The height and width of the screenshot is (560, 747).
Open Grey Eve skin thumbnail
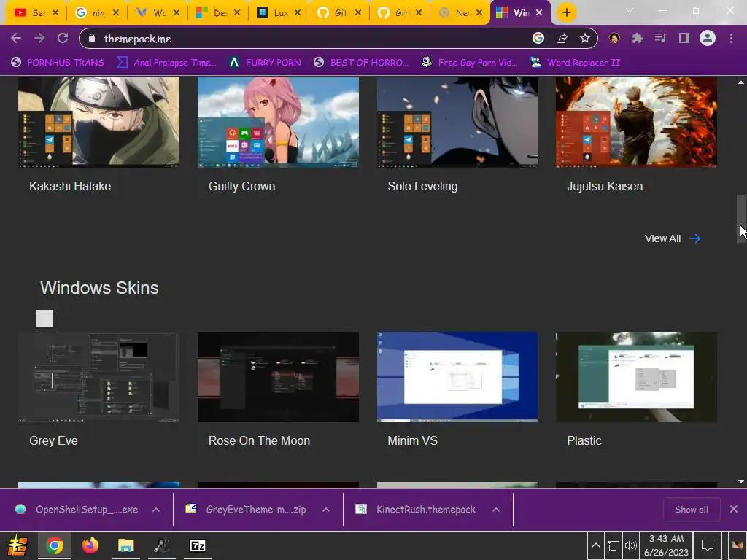(98, 377)
